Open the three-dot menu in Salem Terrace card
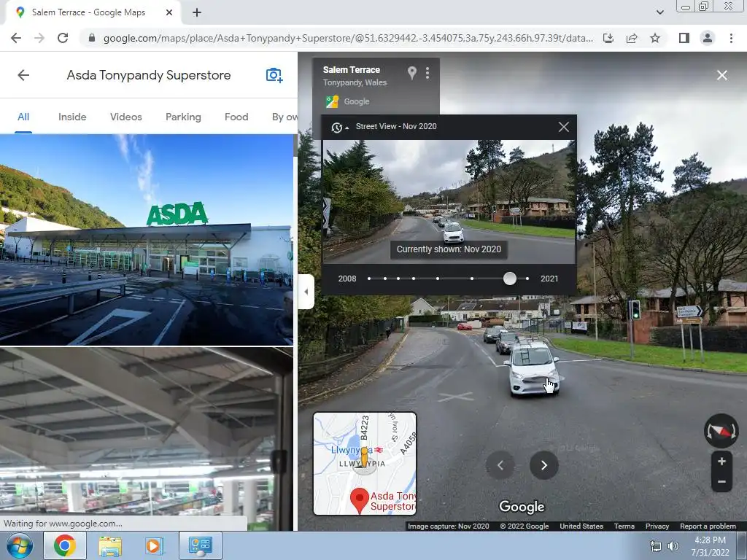This screenshot has height=560, width=747. (x=427, y=72)
